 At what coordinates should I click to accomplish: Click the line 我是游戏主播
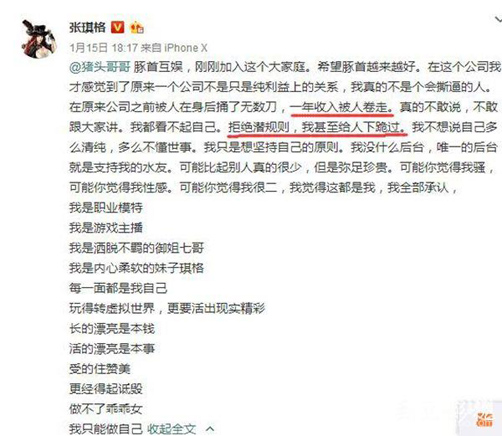tap(106, 228)
